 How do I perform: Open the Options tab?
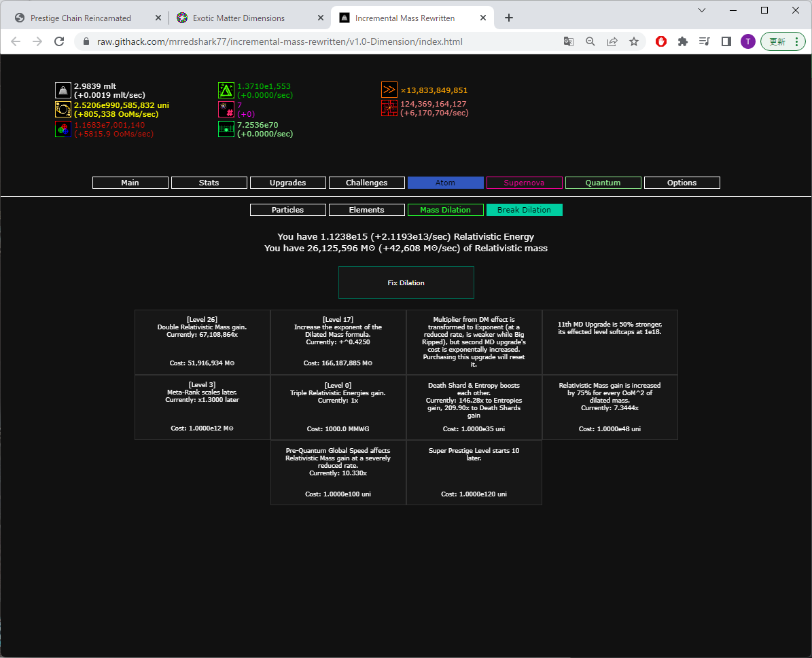pyautogui.click(x=682, y=183)
